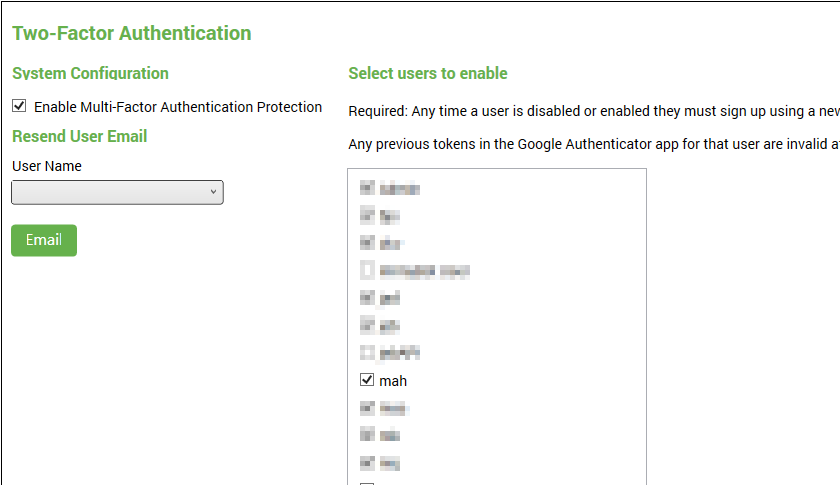Click the System Configuration section heading
840x485 pixels.
[x=90, y=73]
